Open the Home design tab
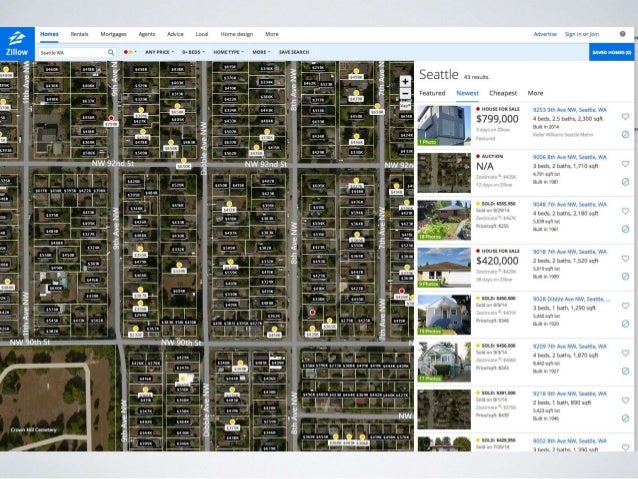 click(237, 34)
